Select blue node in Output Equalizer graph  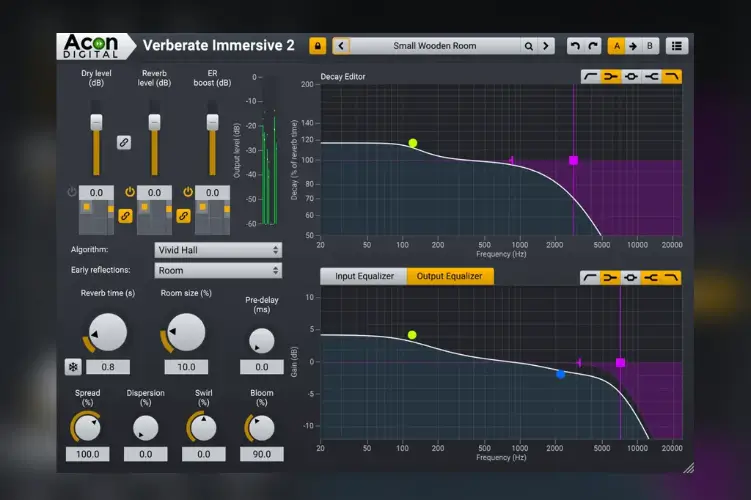click(x=560, y=374)
